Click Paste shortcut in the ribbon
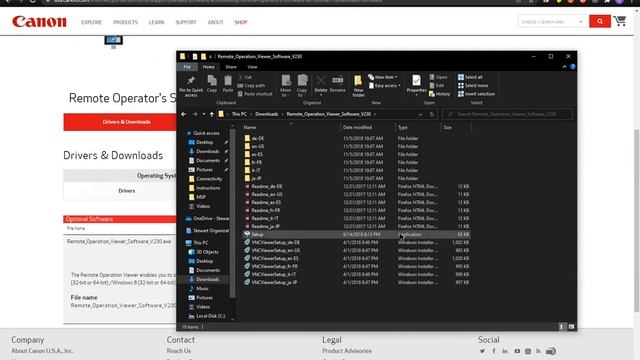 pyautogui.click(x=255, y=94)
